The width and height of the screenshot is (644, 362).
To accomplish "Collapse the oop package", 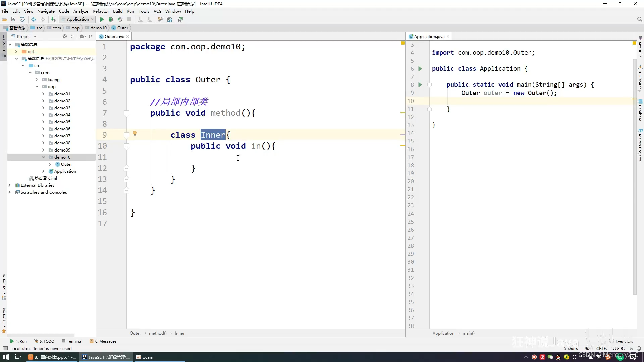I will click(x=37, y=86).
